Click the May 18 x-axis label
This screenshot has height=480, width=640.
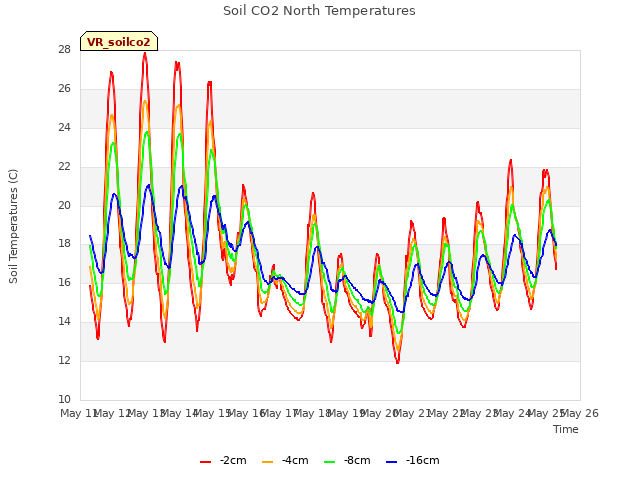(313, 413)
